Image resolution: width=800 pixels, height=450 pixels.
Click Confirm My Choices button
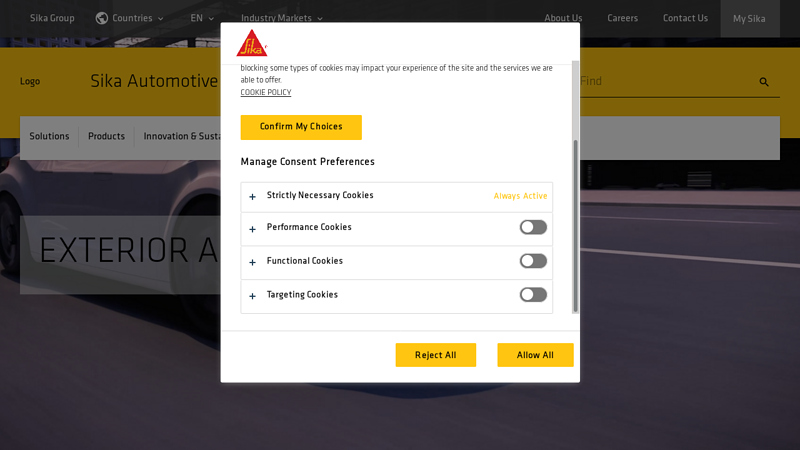[301, 127]
